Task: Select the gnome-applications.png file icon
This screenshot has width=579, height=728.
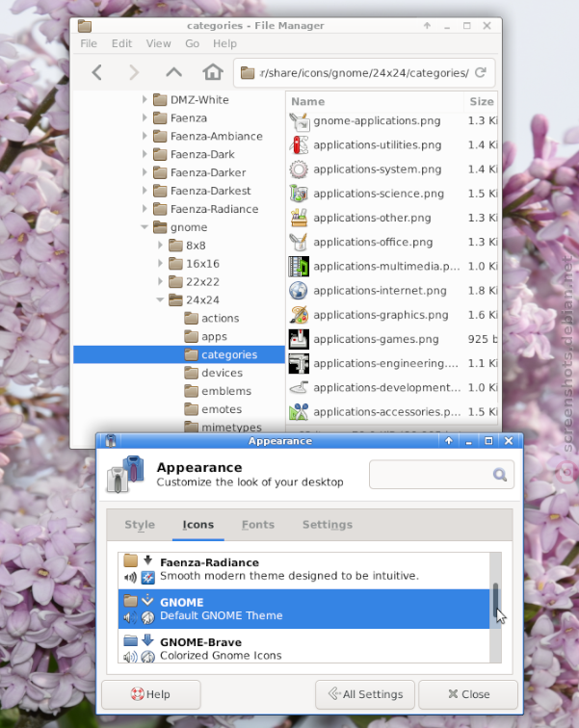Action: [x=299, y=121]
